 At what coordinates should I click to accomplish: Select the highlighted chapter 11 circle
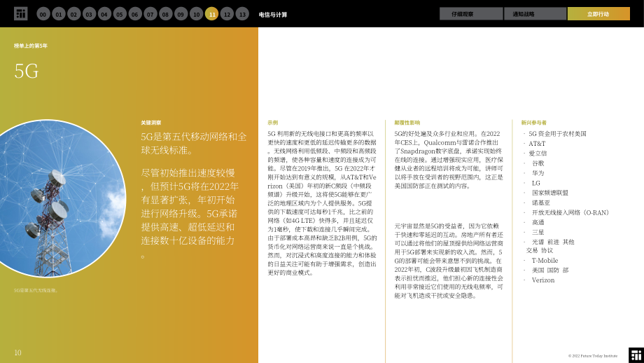point(212,14)
